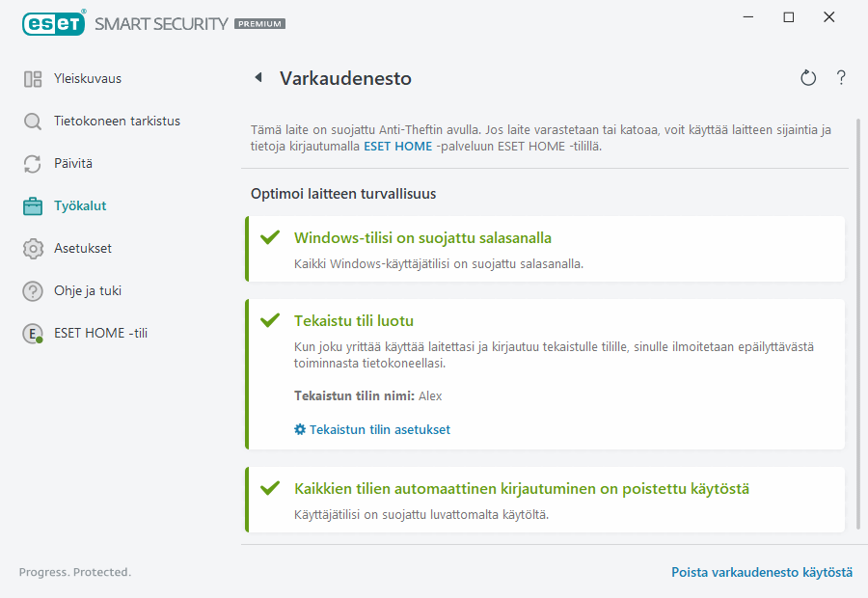Click the Päivitä update icon

click(x=32, y=163)
